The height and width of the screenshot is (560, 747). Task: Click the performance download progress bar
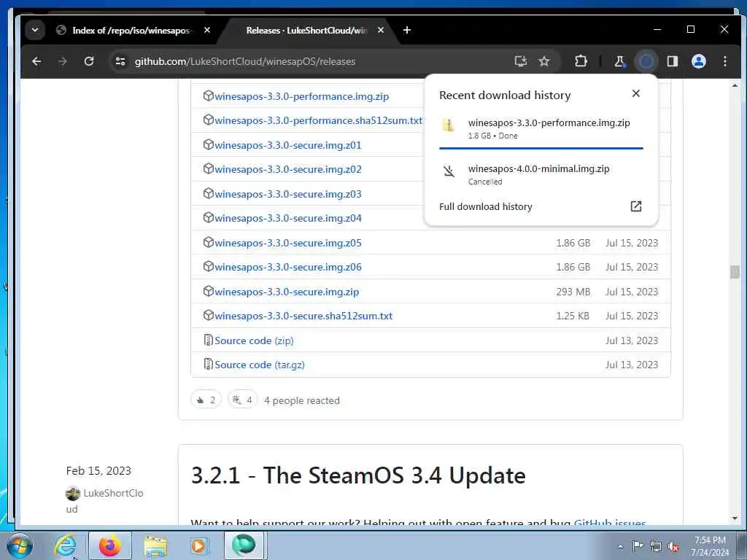pyautogui.click(x=541, y=148)
